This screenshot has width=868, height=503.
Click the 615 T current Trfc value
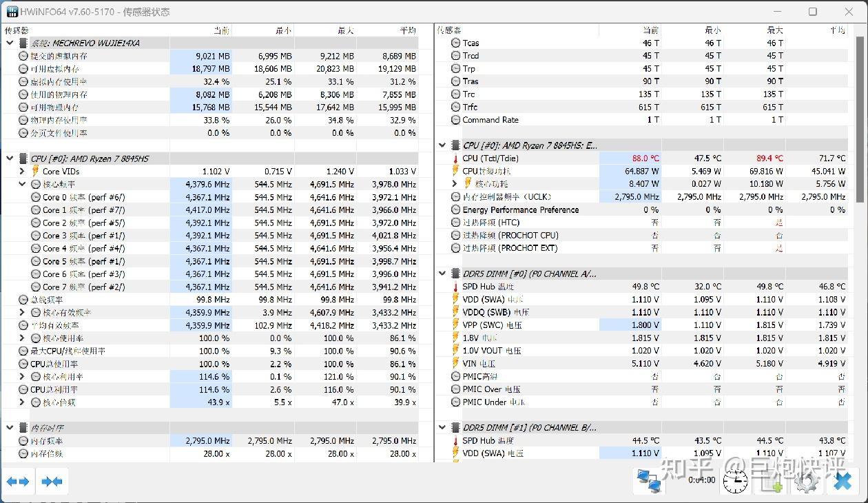650,107
